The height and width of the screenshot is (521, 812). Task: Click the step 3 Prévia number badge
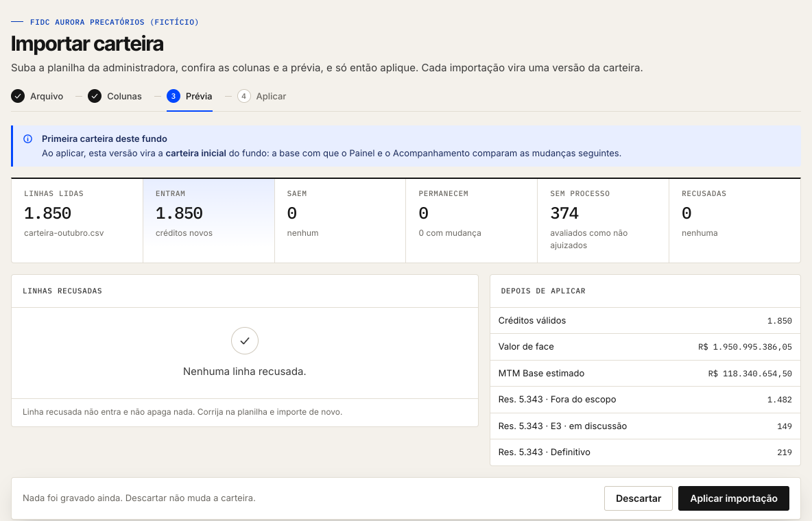coord(174,97)
